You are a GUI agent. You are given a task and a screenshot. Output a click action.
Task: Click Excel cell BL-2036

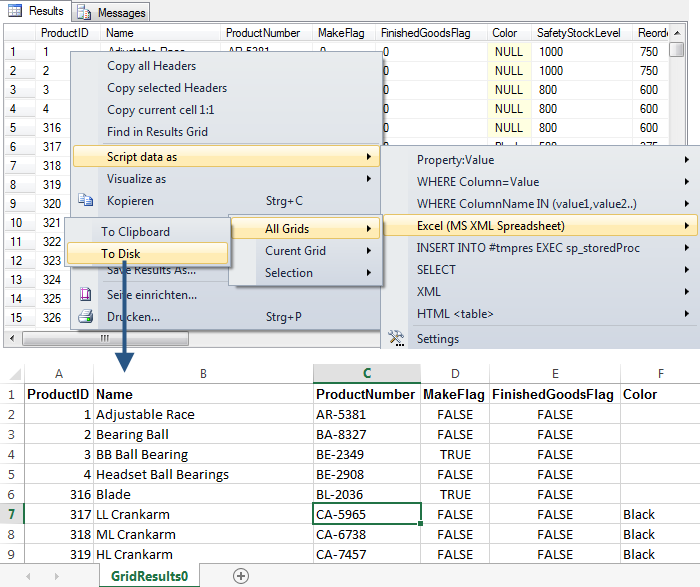pyautogui.click(x=367, y=494)
